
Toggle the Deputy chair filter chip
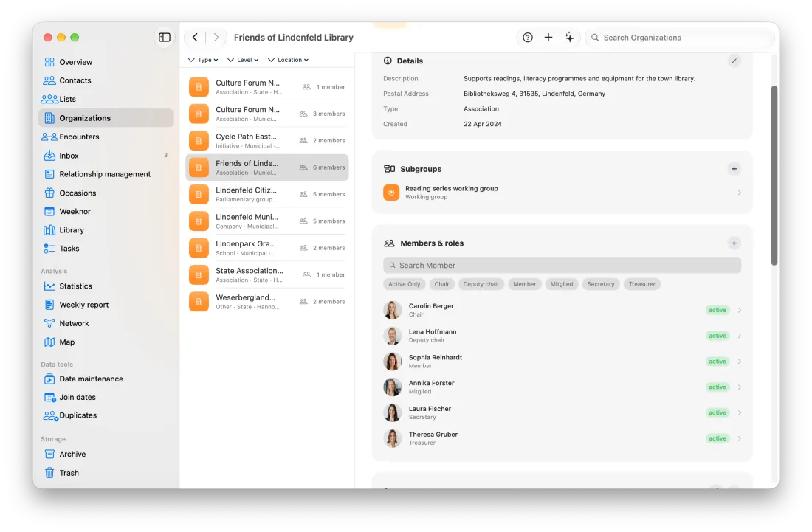coord(481,284)
